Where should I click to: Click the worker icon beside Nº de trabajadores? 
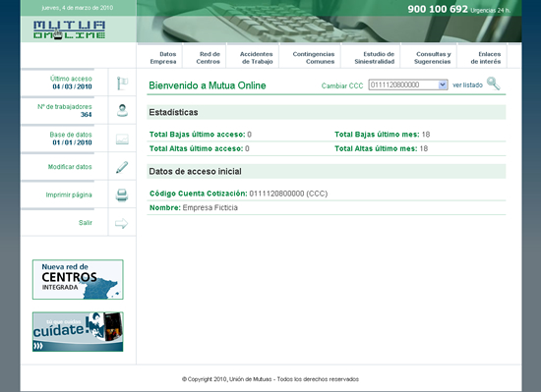[x=122, y=111]
